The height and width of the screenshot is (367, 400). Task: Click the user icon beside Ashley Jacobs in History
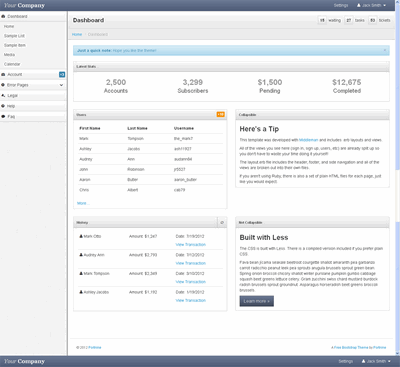[x=81, y=292]
